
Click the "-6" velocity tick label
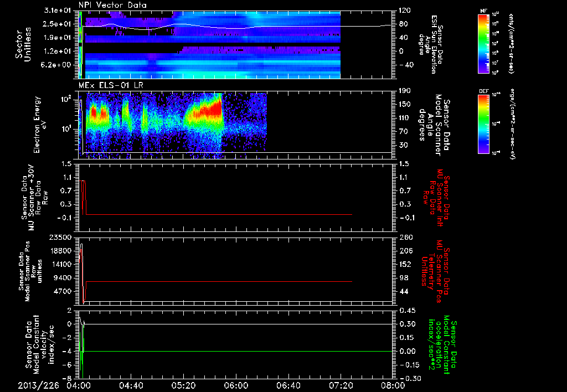pyautogui.click(x=68, y=365)
